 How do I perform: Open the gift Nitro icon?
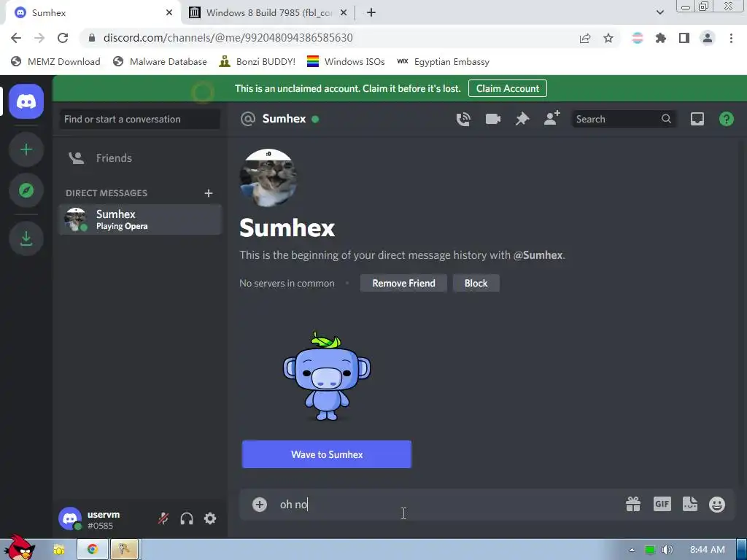point(633,505)
